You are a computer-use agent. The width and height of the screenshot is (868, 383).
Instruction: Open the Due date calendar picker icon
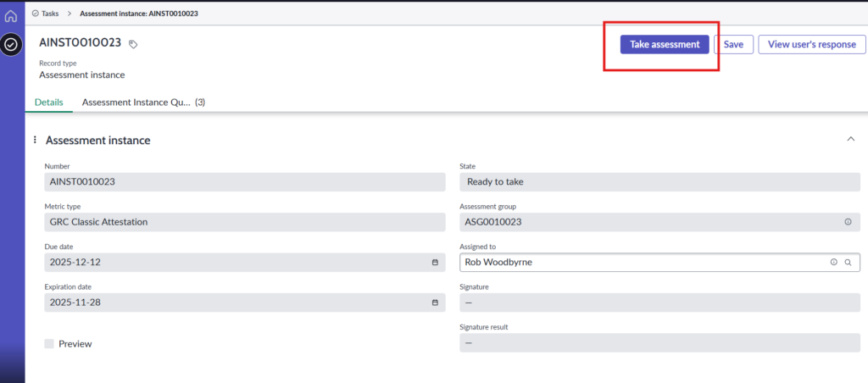pos(435,263)
